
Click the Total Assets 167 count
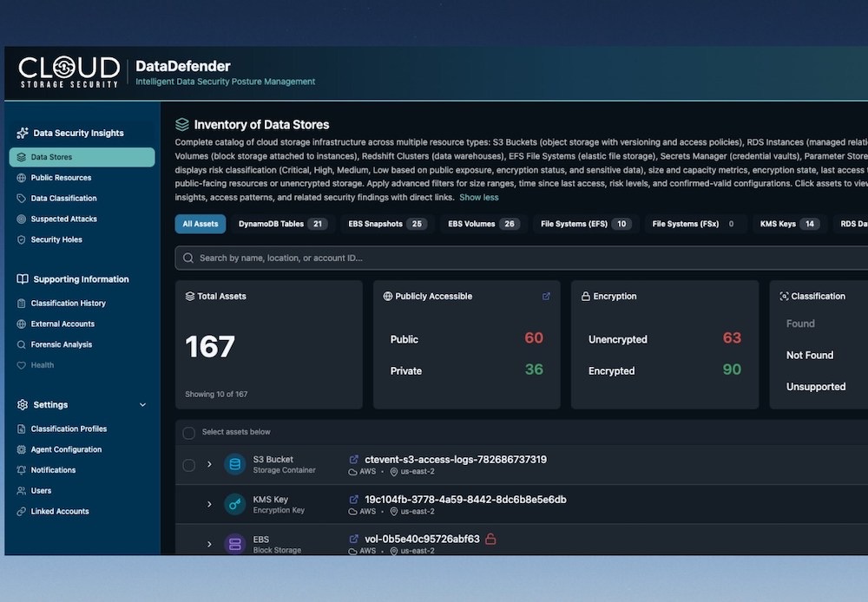(210, 347)
